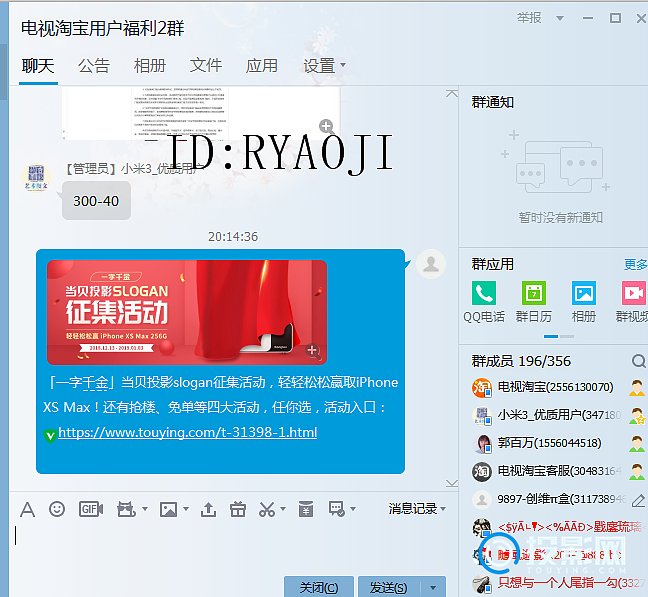Click the upload file icon

pos(208,509)
